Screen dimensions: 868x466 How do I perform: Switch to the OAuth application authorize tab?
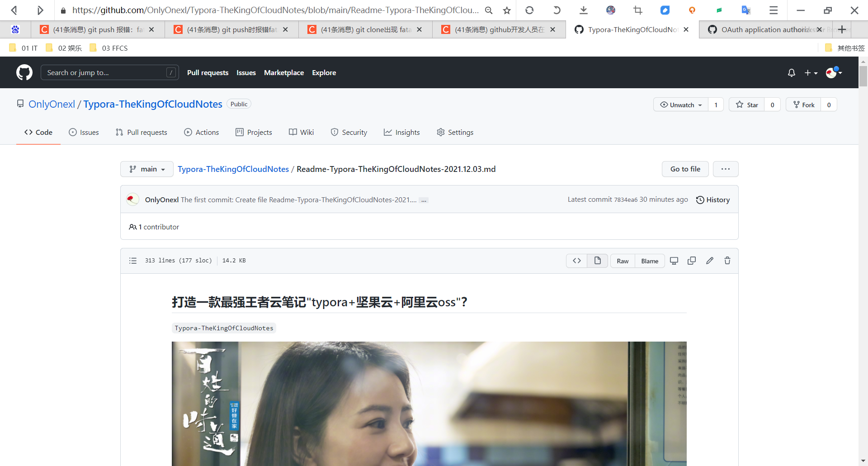coord(766,29)
